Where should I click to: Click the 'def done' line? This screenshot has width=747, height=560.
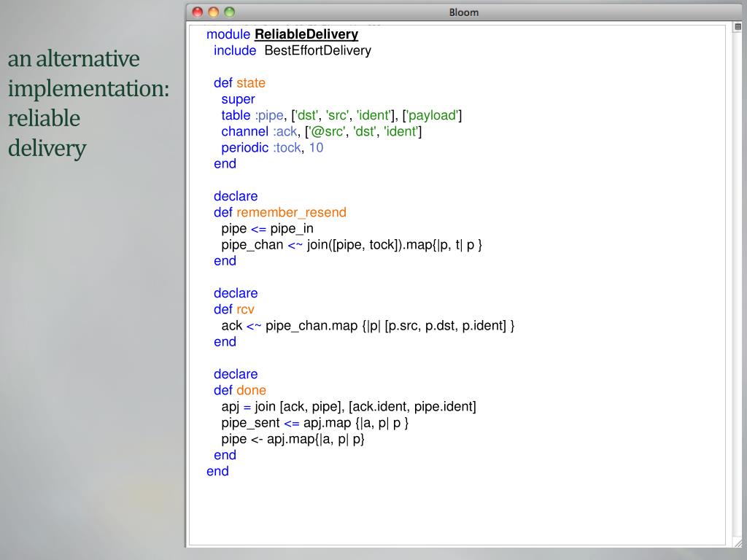[239, 391]
